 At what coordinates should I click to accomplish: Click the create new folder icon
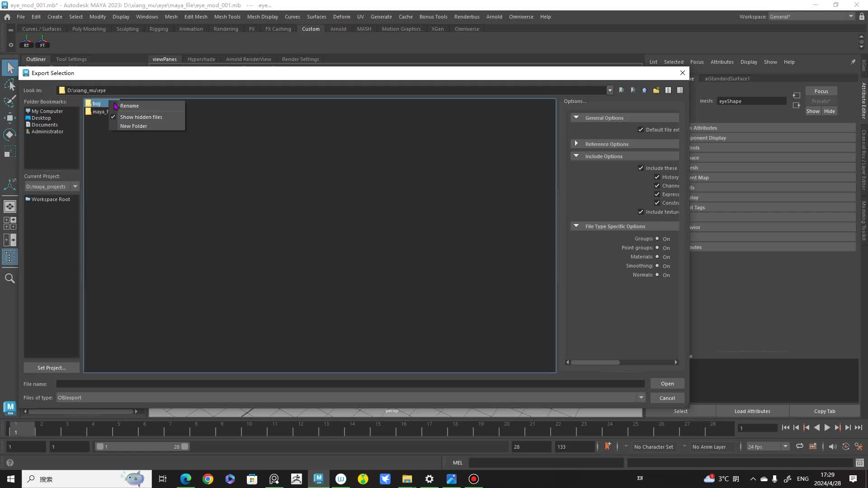point(656,90)
